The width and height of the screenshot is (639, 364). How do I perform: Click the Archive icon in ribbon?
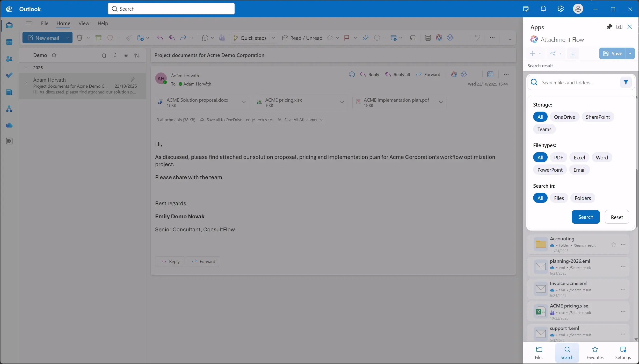point(99,38)
